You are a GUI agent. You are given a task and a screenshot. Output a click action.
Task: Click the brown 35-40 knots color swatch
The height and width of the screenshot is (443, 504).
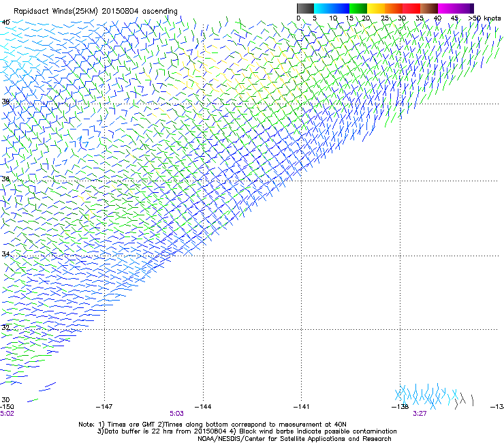click(x=429, y=8)
